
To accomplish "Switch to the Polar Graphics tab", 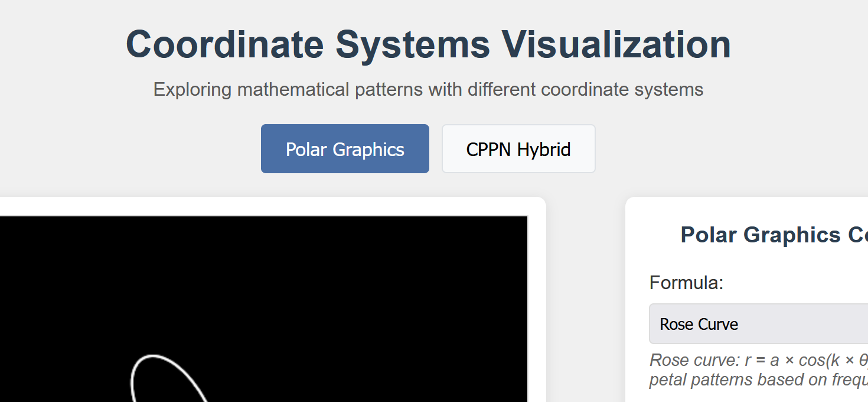I will (x=345, y=149).
